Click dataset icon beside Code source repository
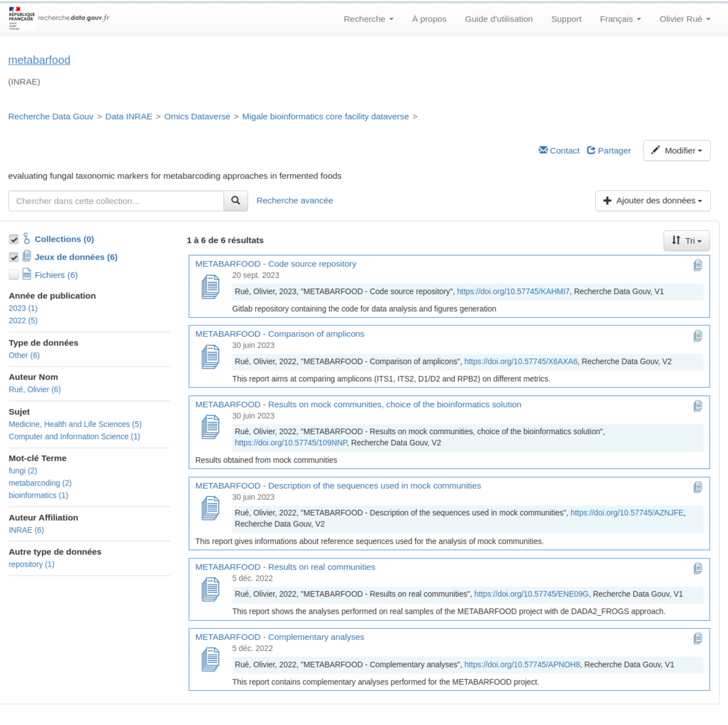This screenshot has width=728, height=725. pos(210,287)
